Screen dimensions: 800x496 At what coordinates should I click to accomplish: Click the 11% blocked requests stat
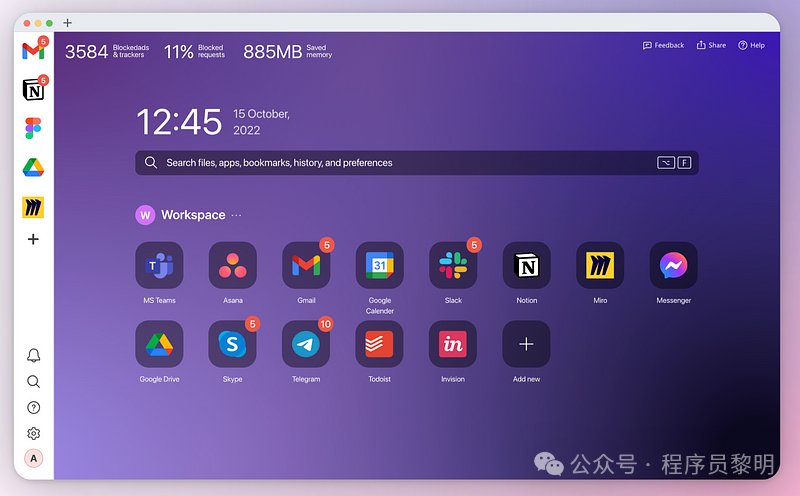tap(194, 51)
